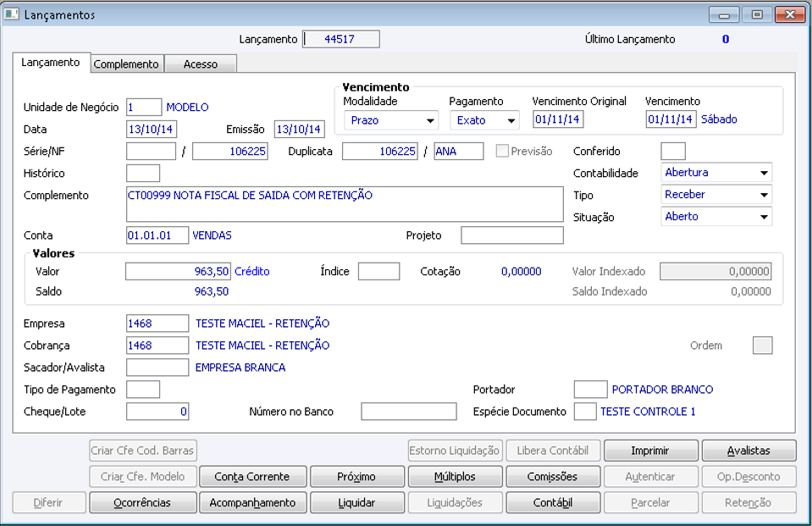
Task: Open the Situação dropdown
Action: [764, 217]
